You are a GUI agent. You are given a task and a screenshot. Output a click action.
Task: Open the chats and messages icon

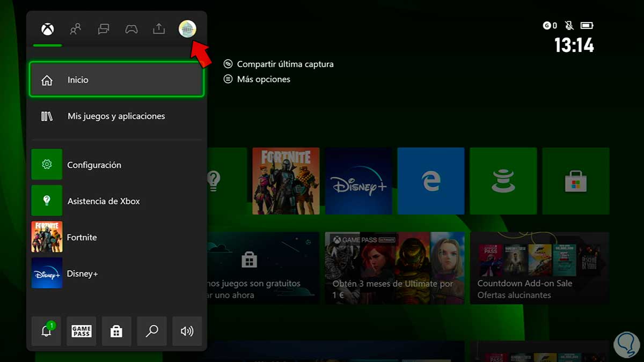(x=103, y=29)
